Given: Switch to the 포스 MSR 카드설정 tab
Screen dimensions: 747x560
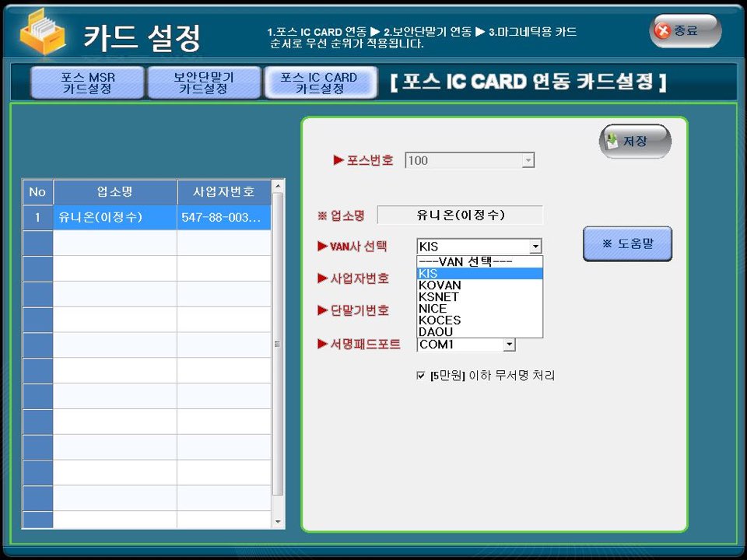Looking at the screenshot, I should point(87,83).
